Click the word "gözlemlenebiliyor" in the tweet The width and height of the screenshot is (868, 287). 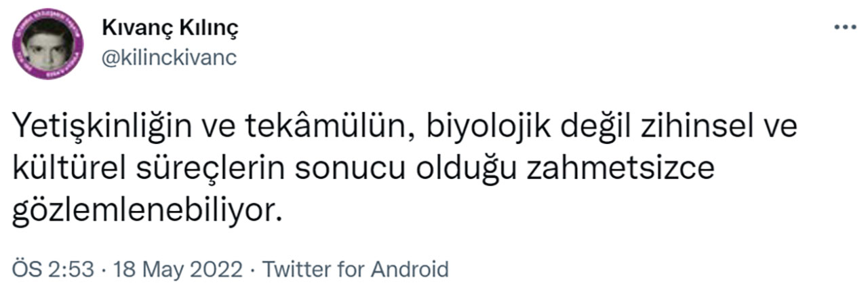[142, 211]
